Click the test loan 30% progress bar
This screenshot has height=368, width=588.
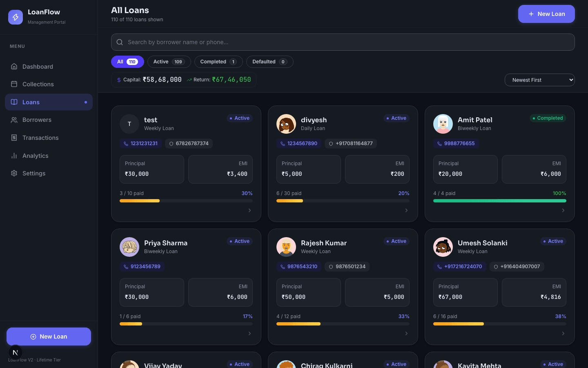(186, 201)
